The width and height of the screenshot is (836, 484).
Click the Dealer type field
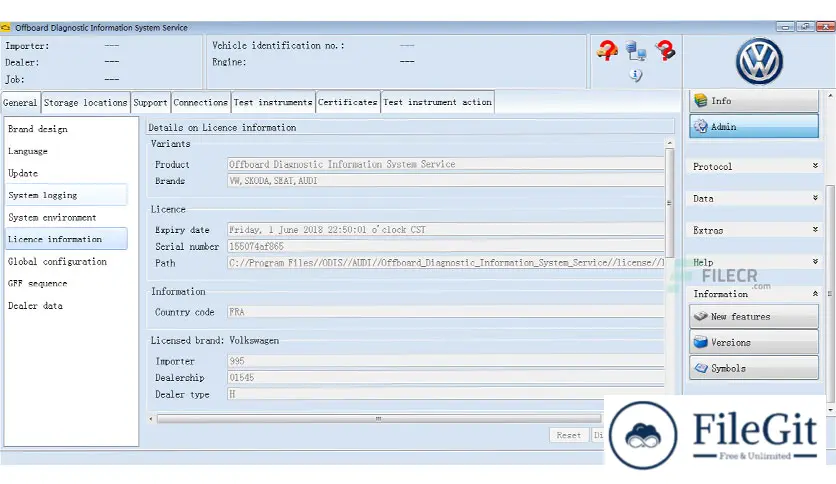coord(445,394)
